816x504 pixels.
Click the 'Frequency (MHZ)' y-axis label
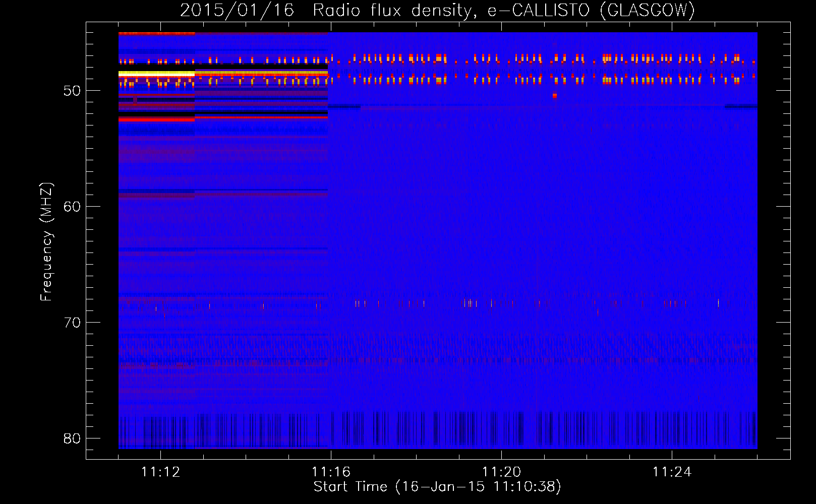click(x=46, y=242)
